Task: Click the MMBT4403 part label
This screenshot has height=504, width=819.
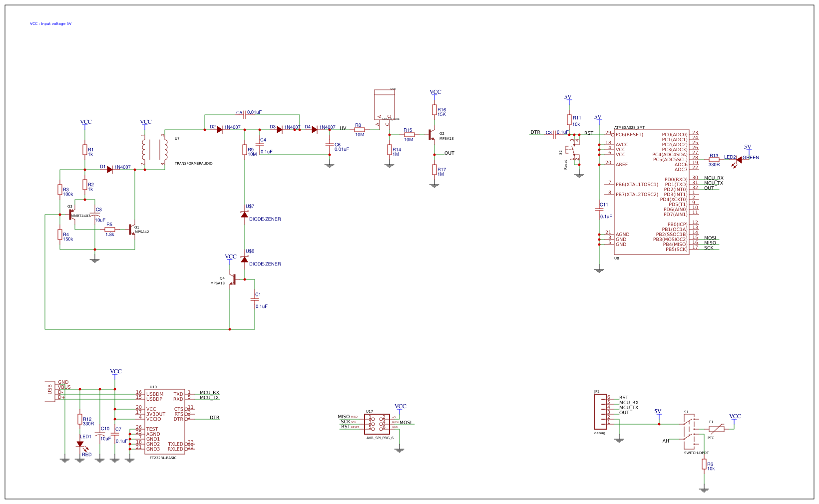Action: pyautogui.click(x=80, y=216)
